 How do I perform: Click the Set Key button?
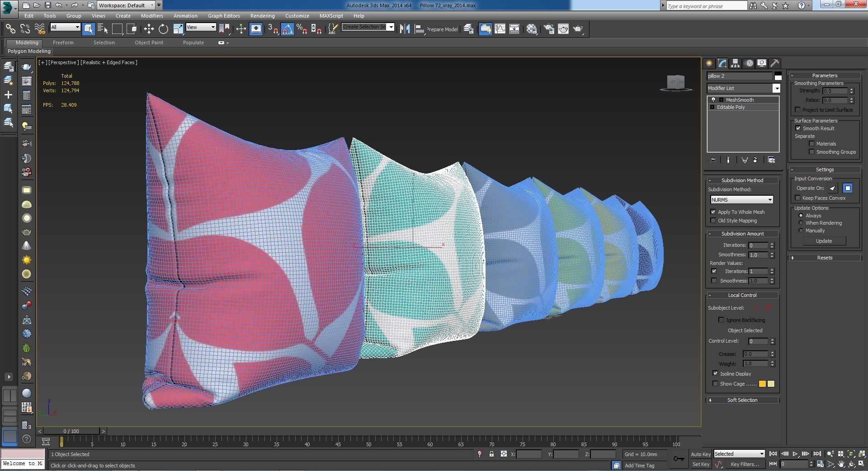(701, 464)
